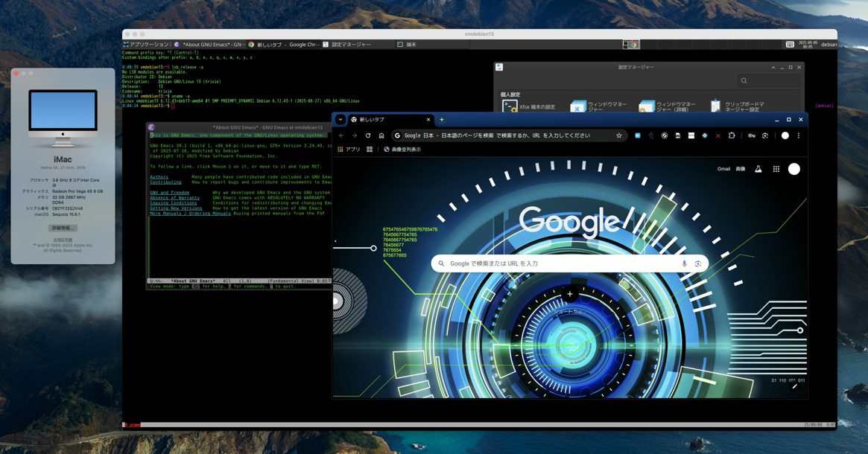
Task: Open a new Chrome tab with the plus button
Action: pyautogui.click(x=442, y=119)
